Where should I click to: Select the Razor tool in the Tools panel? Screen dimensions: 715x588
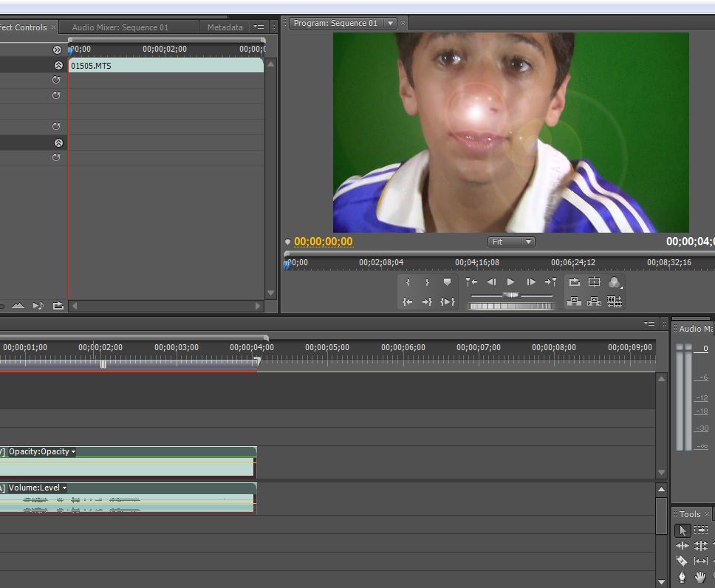coord(682,561)
